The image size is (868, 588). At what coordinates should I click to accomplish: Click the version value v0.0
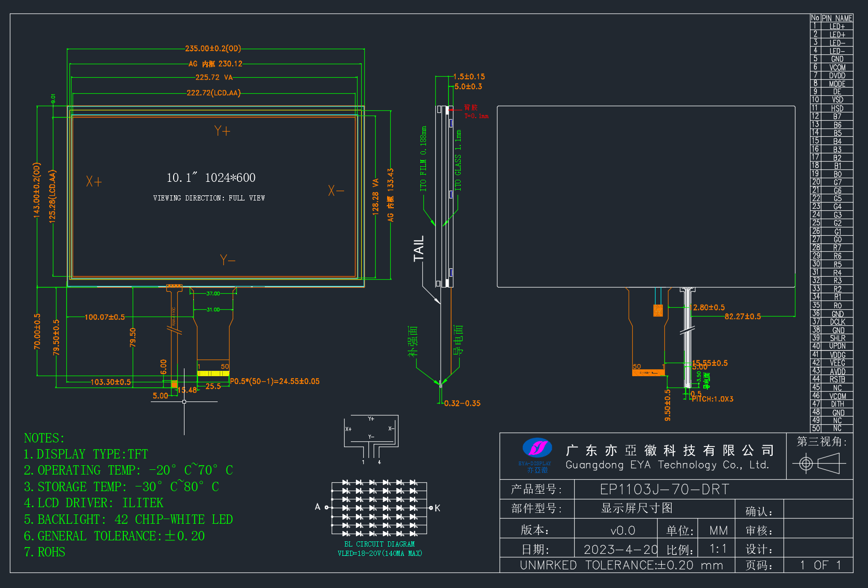click(623, 530)
